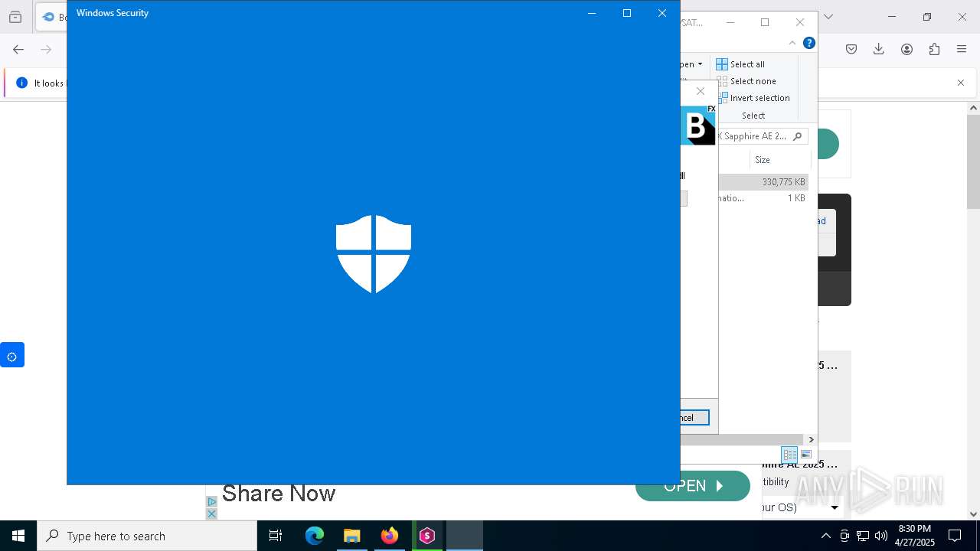Open the pink S app on taskbar
The height and width of the screenshot is (551, 980).
tap(427, 536)
